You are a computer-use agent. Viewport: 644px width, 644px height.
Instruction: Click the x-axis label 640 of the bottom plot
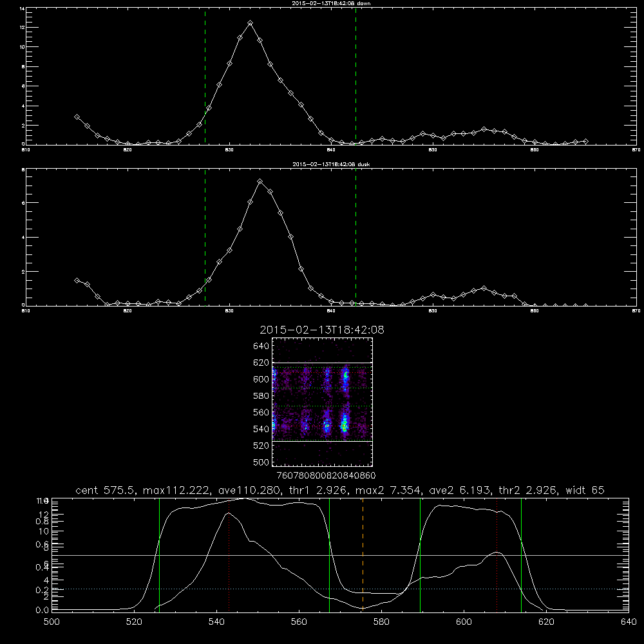point(629,622)
